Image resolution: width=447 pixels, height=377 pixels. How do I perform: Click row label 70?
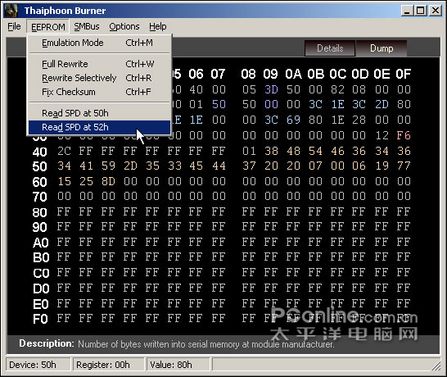tap(40, 197)
